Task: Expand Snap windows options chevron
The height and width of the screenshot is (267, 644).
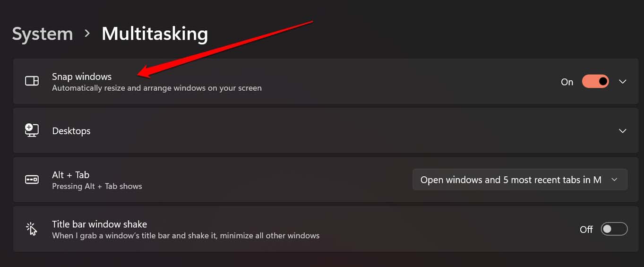Action: pyautogui.click(x=623, y=81)
